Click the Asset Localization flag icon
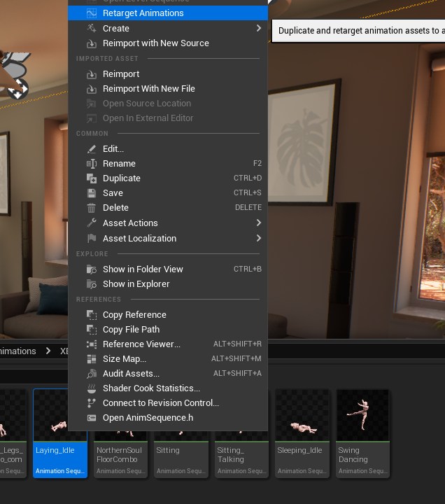Image resolution: width=445 pixels, height=504 pixels. point(92,239)
